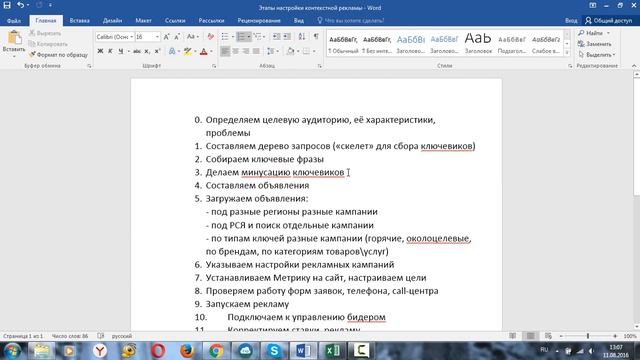Increase font size with the large A icon

(x=167, y=37)
